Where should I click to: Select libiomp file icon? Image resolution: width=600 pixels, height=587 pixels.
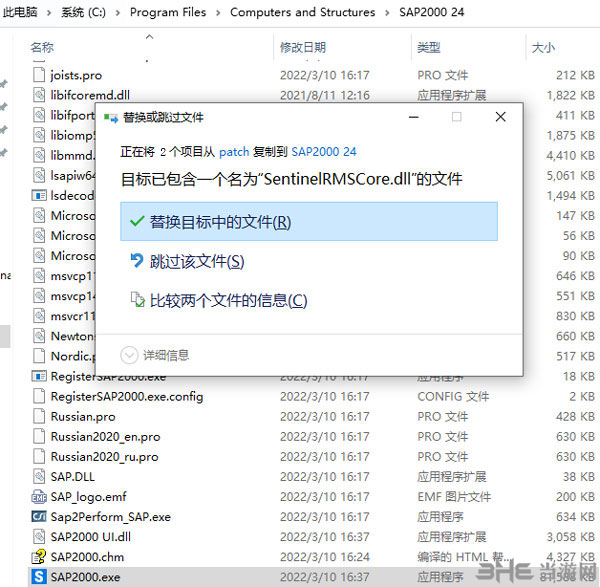pos(39,135)
